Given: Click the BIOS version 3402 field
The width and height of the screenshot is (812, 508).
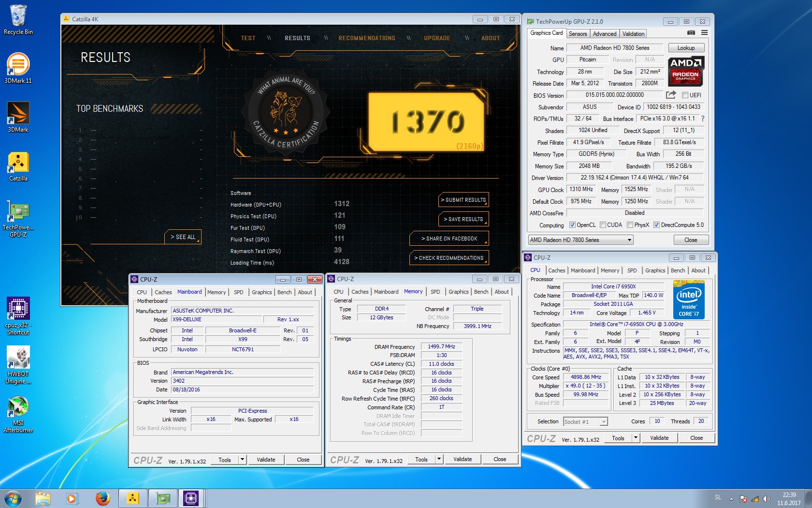Looking at the screenshot, I should tap(242, 381).
